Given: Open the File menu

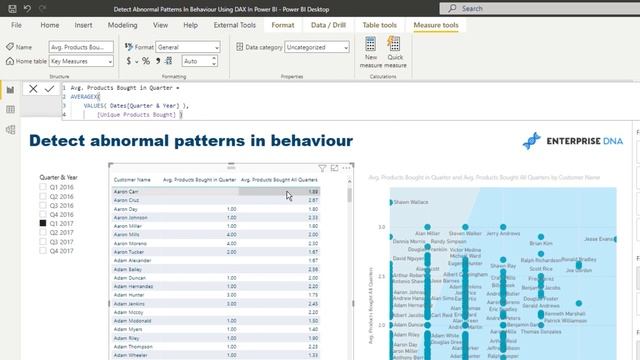Looking at the screenshot, I should coord(16,25).
